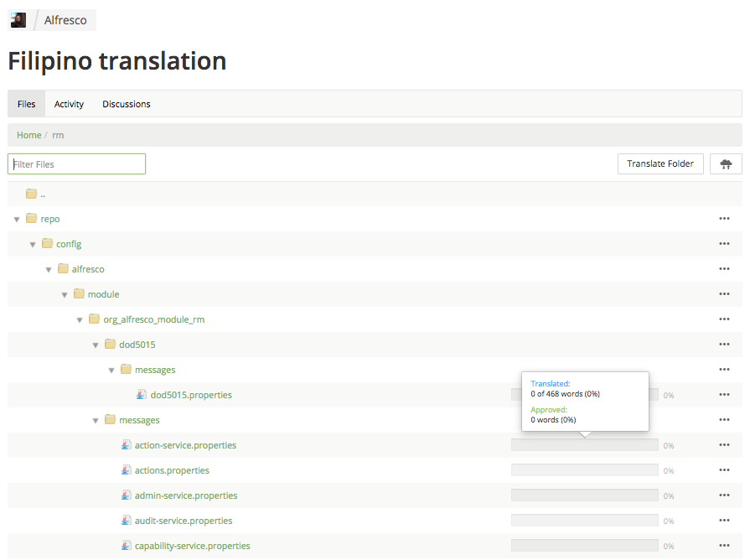Collapse the config folder
Screen dimensions: 750x560
point(33,243)
